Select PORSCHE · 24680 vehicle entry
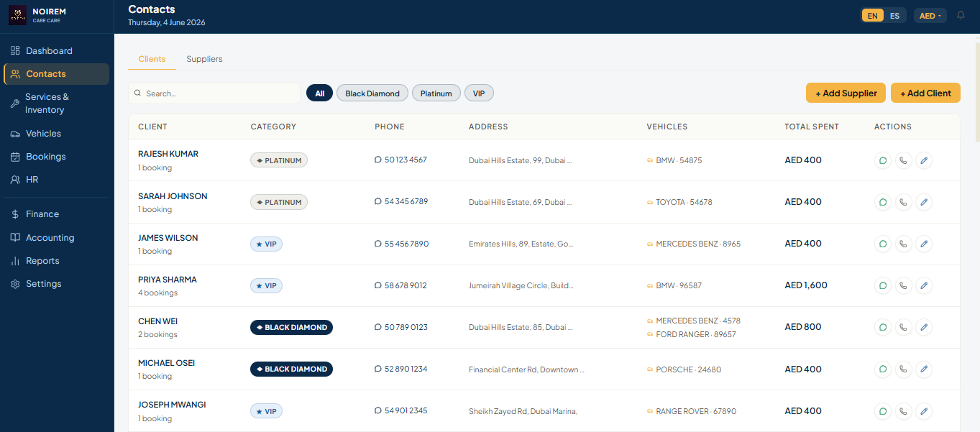This screenshot has height=432, width=980. point(688,369)
